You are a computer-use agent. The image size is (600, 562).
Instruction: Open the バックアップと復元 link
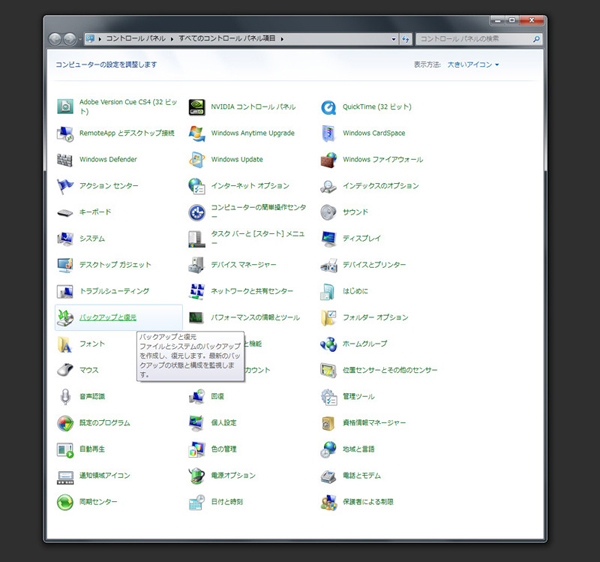click(x=108, y=318)
